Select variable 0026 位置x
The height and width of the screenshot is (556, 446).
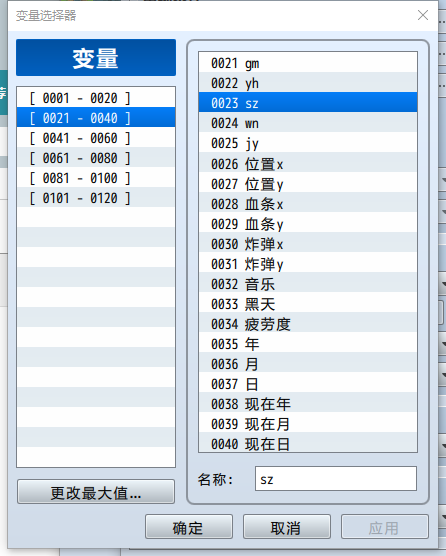[308, 163]
